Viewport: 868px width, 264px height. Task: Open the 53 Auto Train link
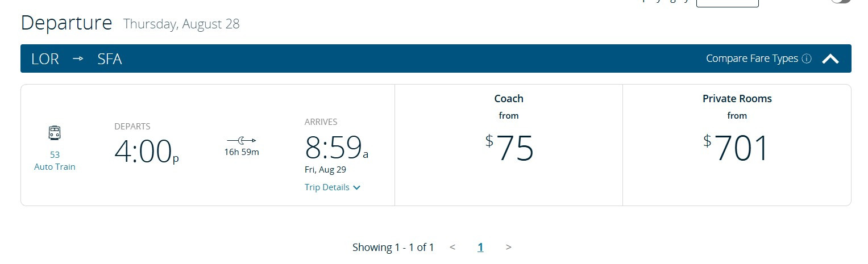55,161
